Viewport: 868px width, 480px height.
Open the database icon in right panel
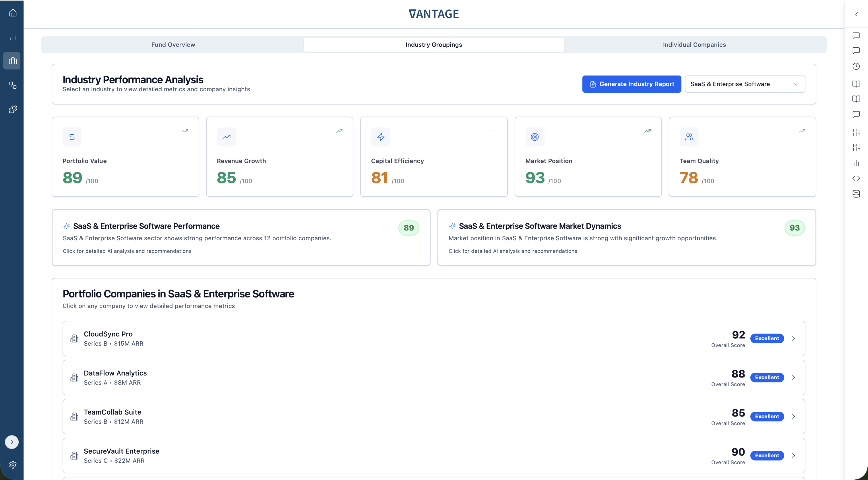point(856,193)
